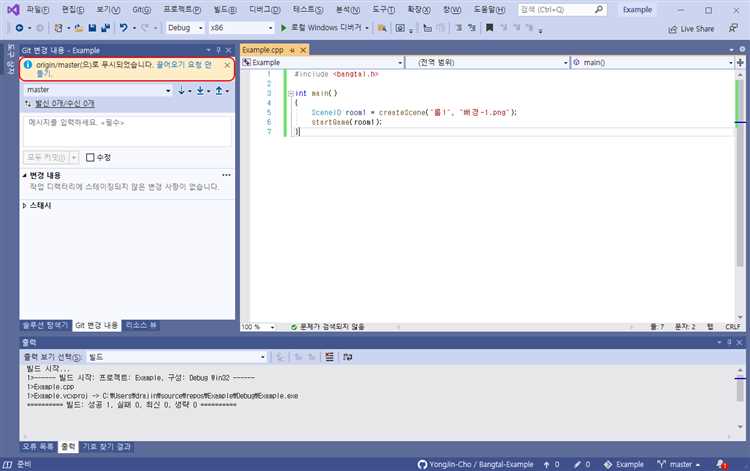750x471 pixels.
Task: Close the Example.cpp tab
Action: [303, 50]
